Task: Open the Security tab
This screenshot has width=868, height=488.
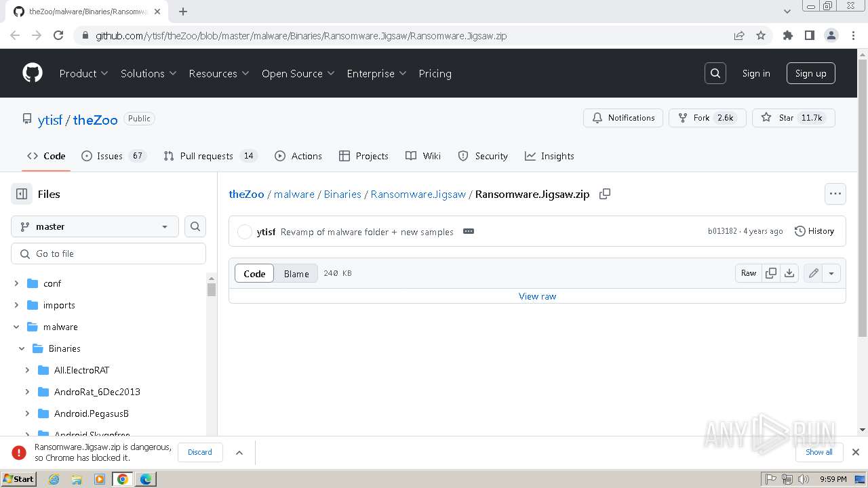Action: pos(483,156)
